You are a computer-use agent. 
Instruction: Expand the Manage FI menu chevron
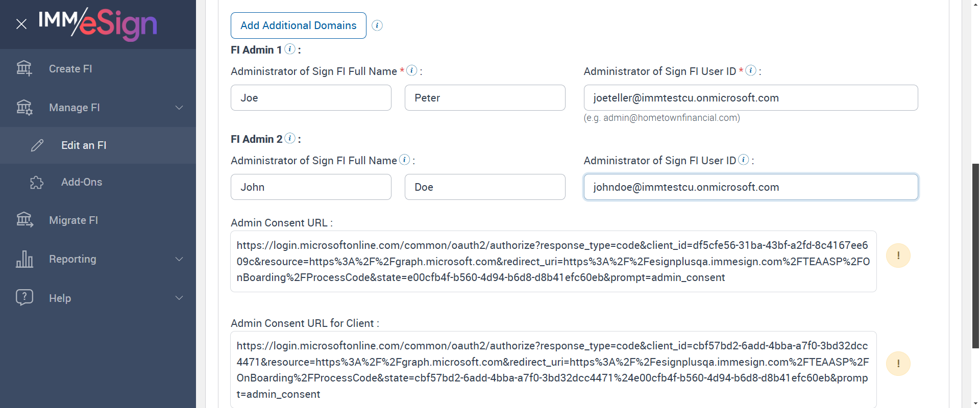click(179, 108)
